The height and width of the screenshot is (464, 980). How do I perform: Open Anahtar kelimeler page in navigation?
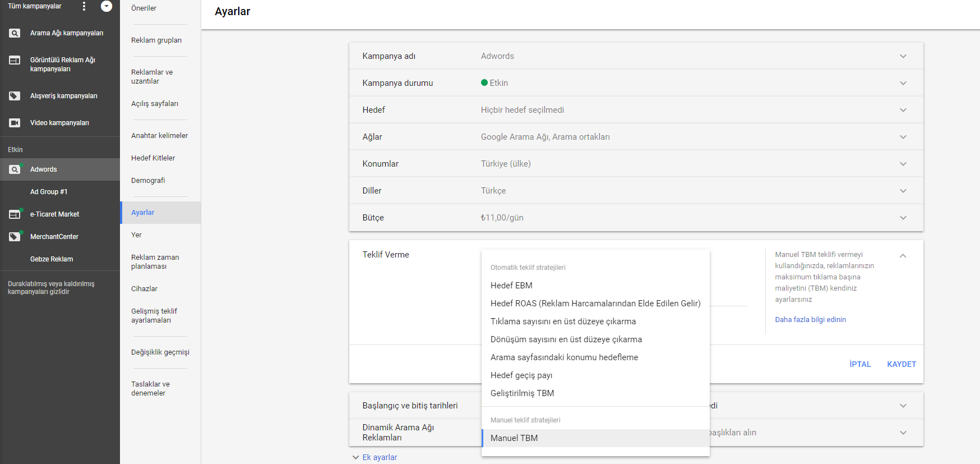[160, 136]
